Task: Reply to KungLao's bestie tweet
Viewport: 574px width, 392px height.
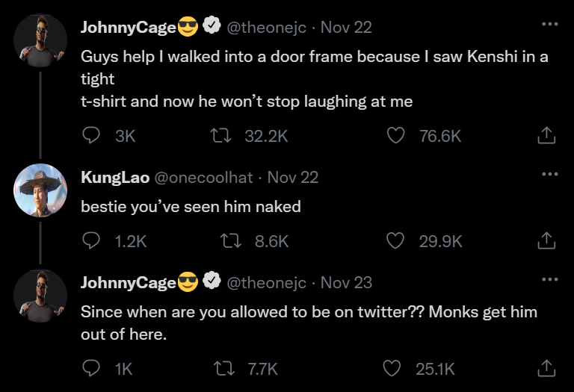Action: [x=90, y=240]
